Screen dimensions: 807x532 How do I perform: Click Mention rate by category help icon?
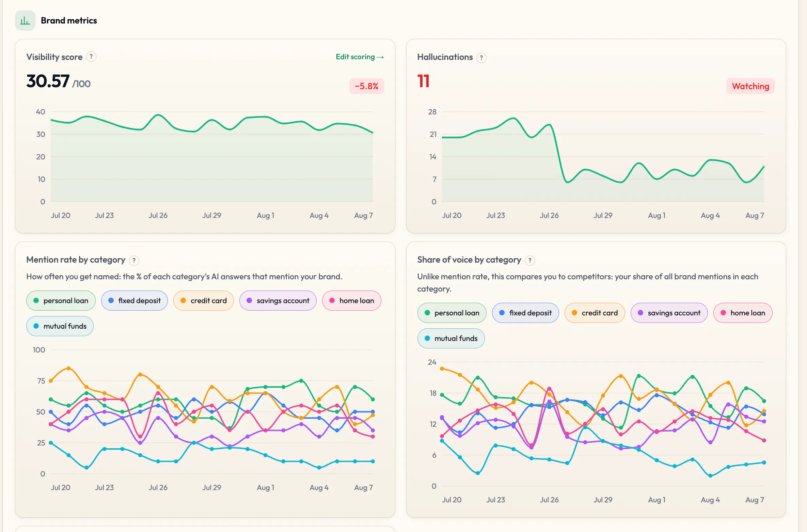(x=134, y=260)
